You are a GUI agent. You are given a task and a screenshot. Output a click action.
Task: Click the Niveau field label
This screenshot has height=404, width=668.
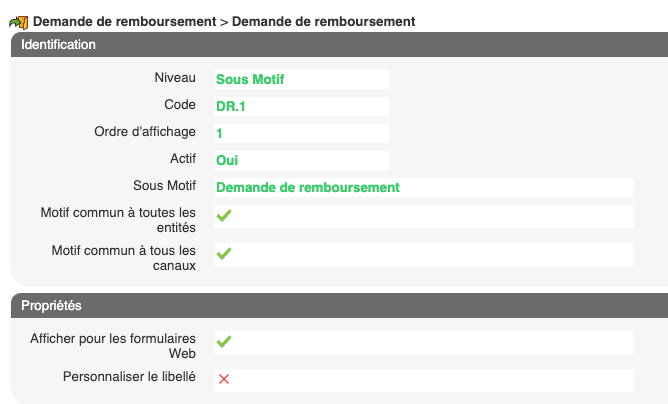175,78
